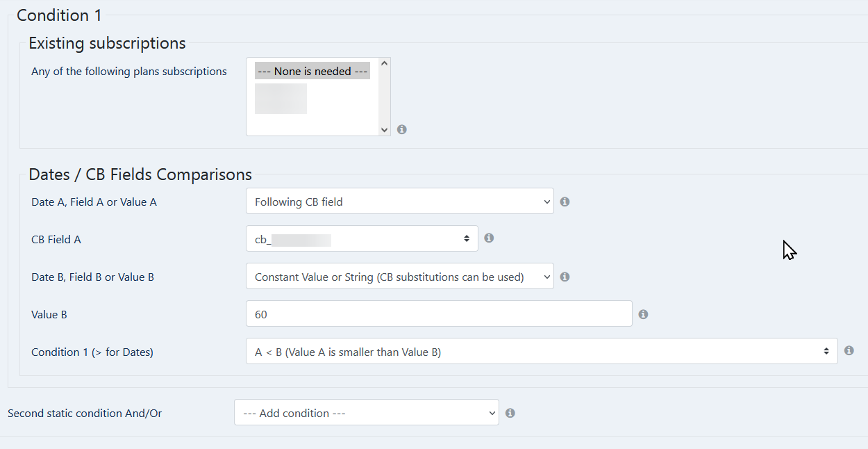The image size is (868, 449).
Task: Click the 'Value B' field label
Action: [49, 314]
